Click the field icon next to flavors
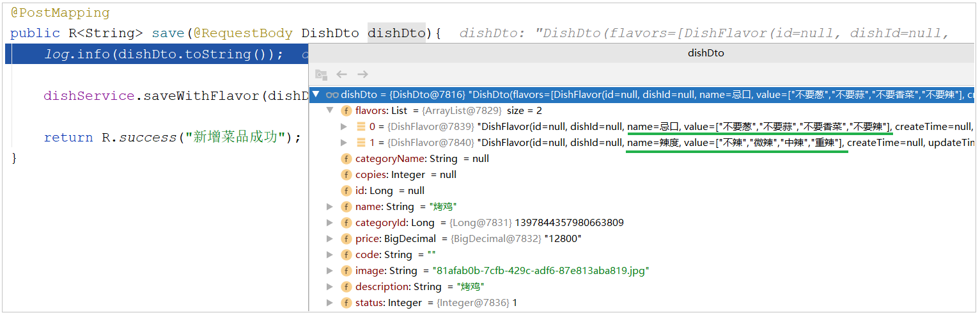This screenshot has width=980, height=315. pyautogui.click(x=346, y=111)
